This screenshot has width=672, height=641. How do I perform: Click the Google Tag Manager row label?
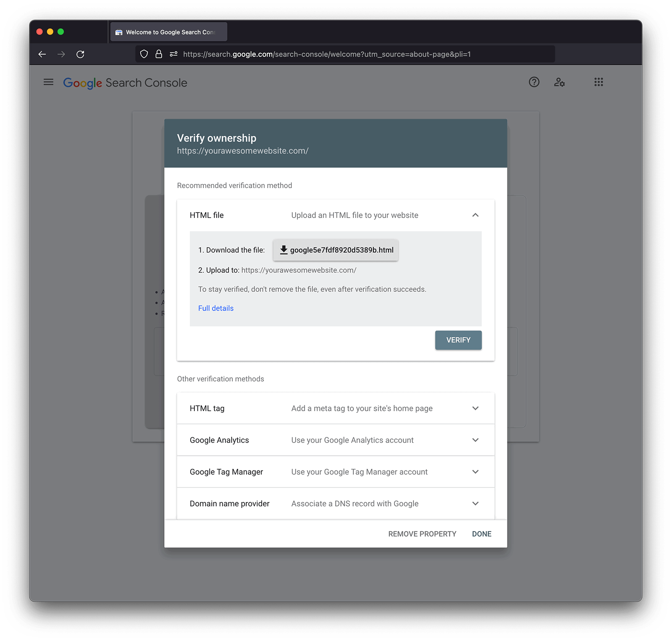pos(226,472)
